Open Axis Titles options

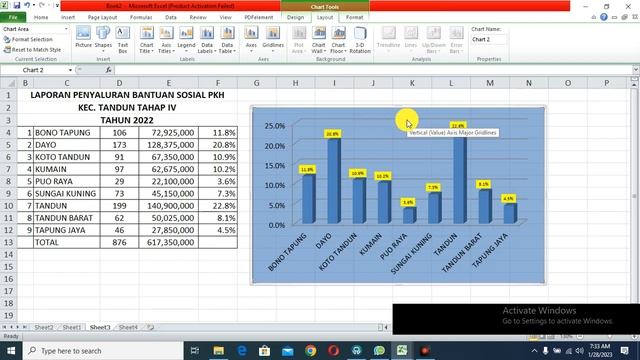pos(166,40)
